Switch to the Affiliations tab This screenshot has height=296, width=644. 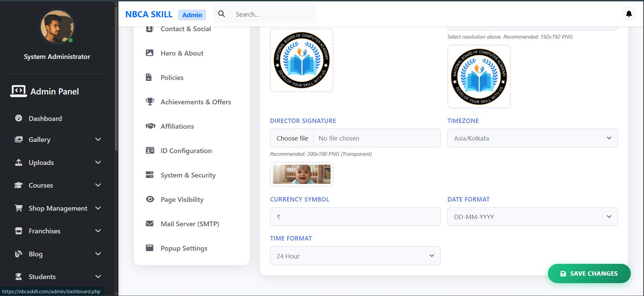[177, 126]
